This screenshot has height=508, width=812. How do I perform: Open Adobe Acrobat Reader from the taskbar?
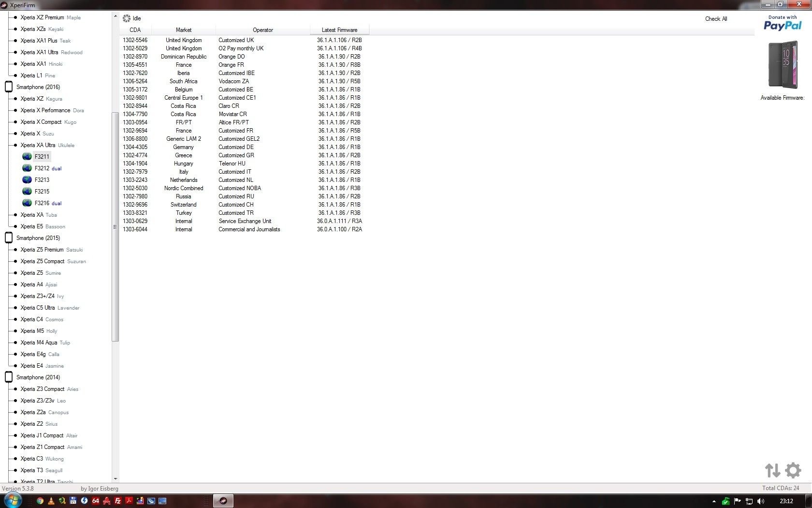pos(129,501)
